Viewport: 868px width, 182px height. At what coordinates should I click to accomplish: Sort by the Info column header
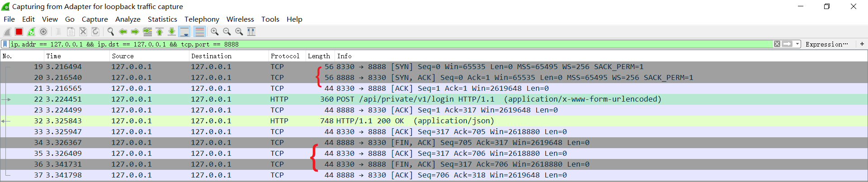[x=601, y=56]
